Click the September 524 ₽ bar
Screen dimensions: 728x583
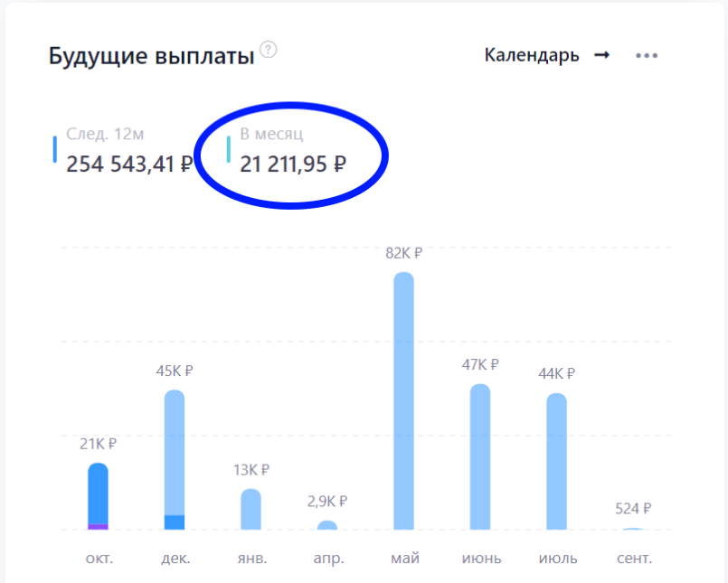(x=633, y=529)
